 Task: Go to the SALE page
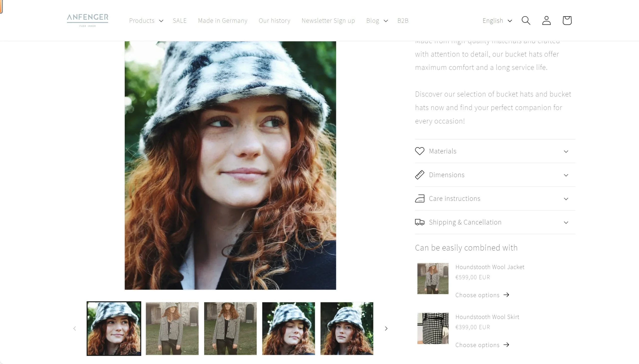(x=179, y=21)
